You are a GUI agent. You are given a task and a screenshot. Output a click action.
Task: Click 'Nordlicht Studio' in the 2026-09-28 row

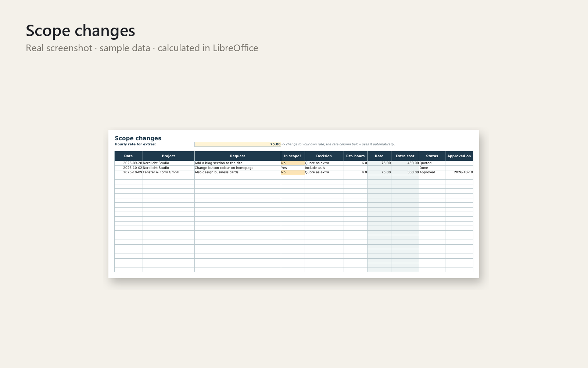point(168,163)
